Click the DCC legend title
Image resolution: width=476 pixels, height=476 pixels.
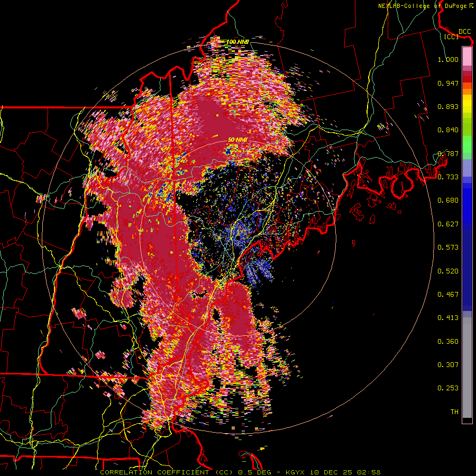pos(464,32)
